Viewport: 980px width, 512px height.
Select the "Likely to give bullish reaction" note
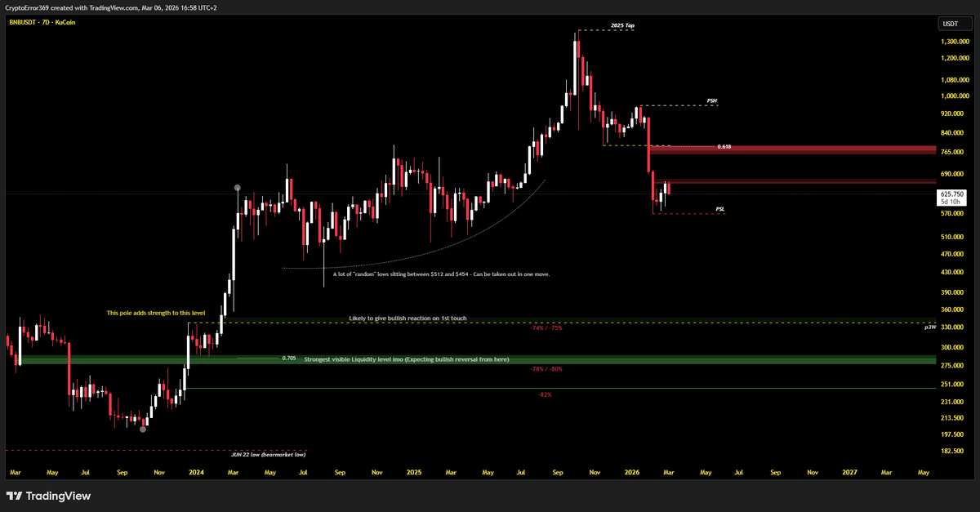click(x=408, y=318)
